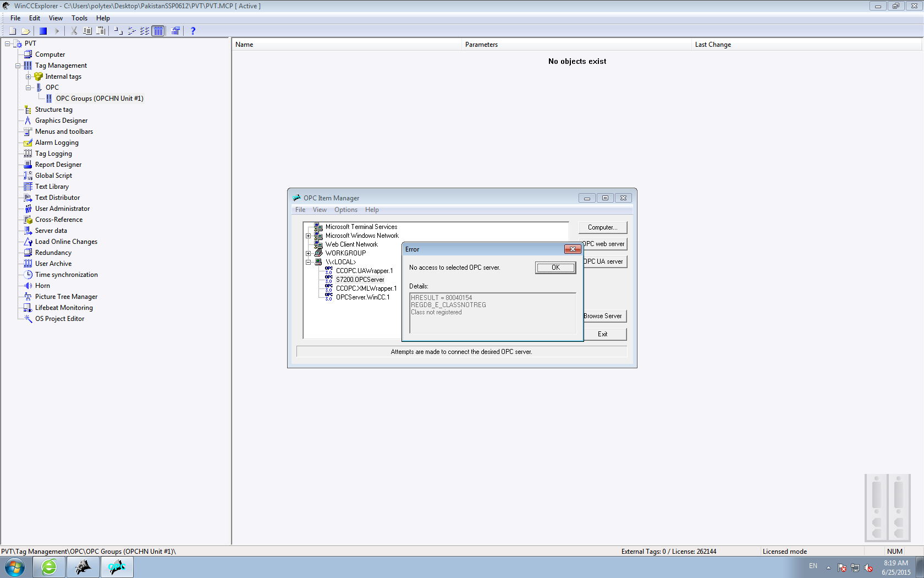Screen dimensions: 924x578
Task: Click the Tag Logging icon in tree
Action: click(x=28, y=154)
